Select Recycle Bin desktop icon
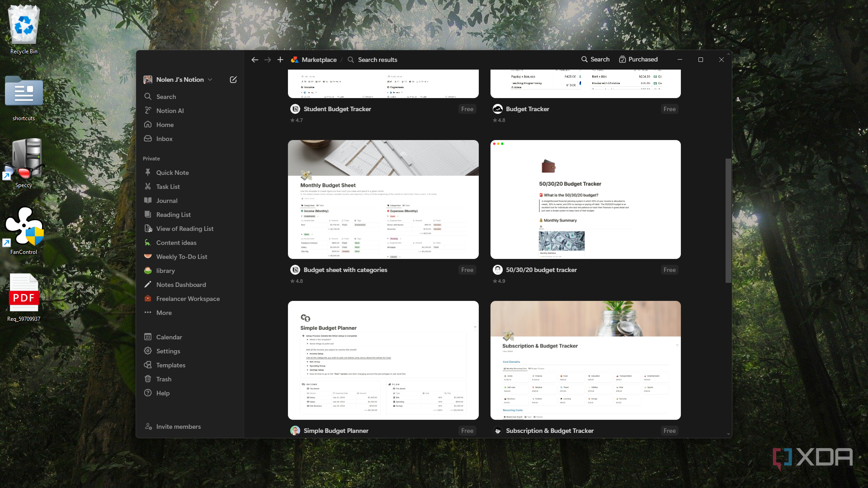 coord(24,30)
